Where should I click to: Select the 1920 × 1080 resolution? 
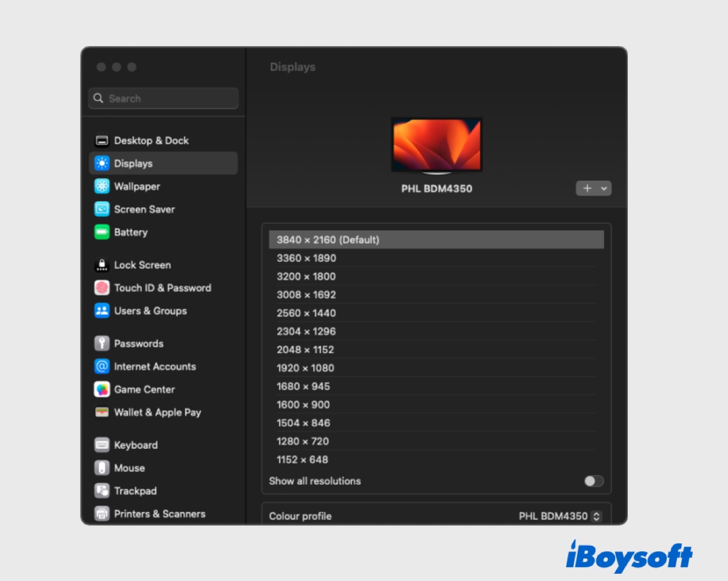pos(436,368)
